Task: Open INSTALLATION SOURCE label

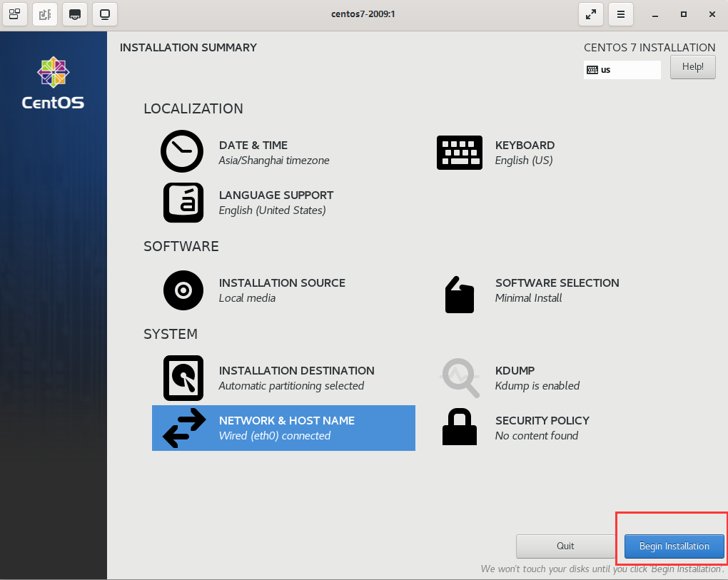Action: [282, 283]
